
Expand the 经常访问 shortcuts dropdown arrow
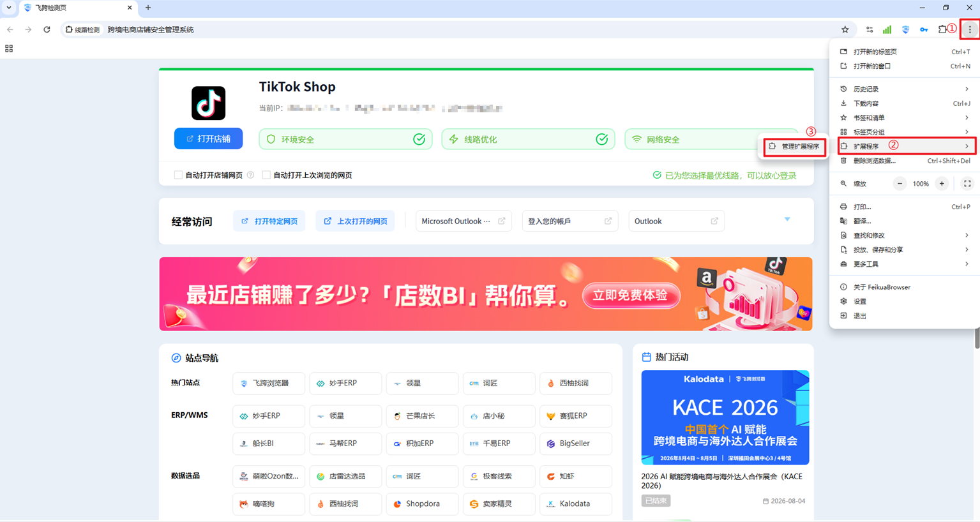click(x=787, y=220)
